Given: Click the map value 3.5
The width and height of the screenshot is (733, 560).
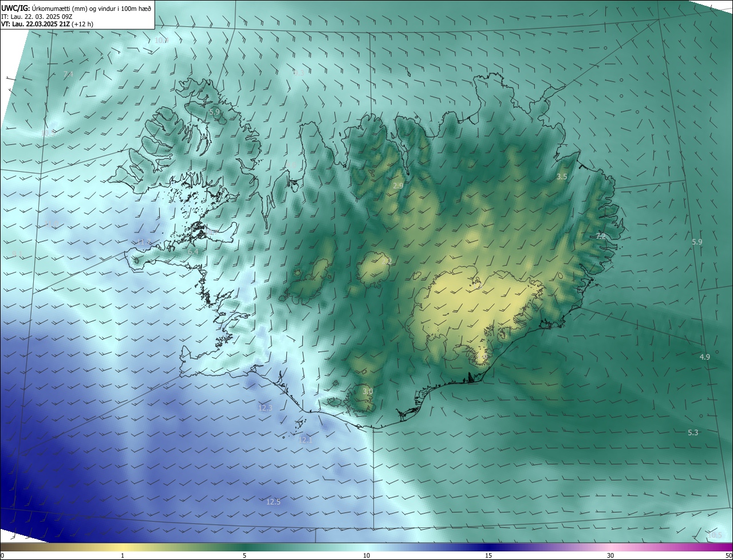Looking at the screenshot, I should tap(562, 177).
